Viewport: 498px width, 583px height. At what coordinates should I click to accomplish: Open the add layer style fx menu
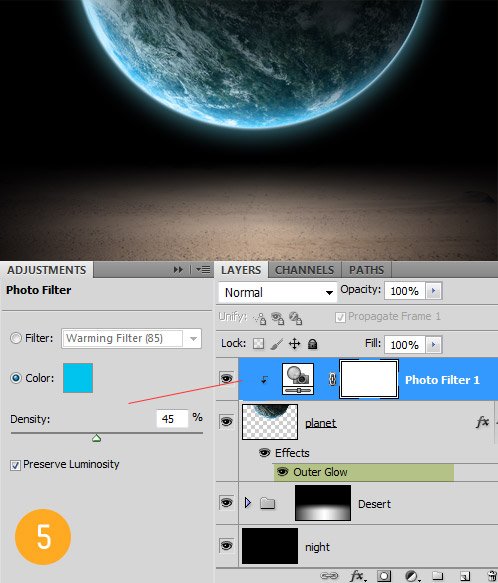[357, 576]
